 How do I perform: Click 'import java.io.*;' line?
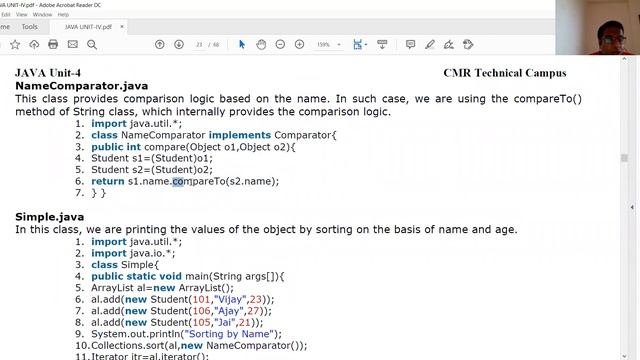(133, 253)
